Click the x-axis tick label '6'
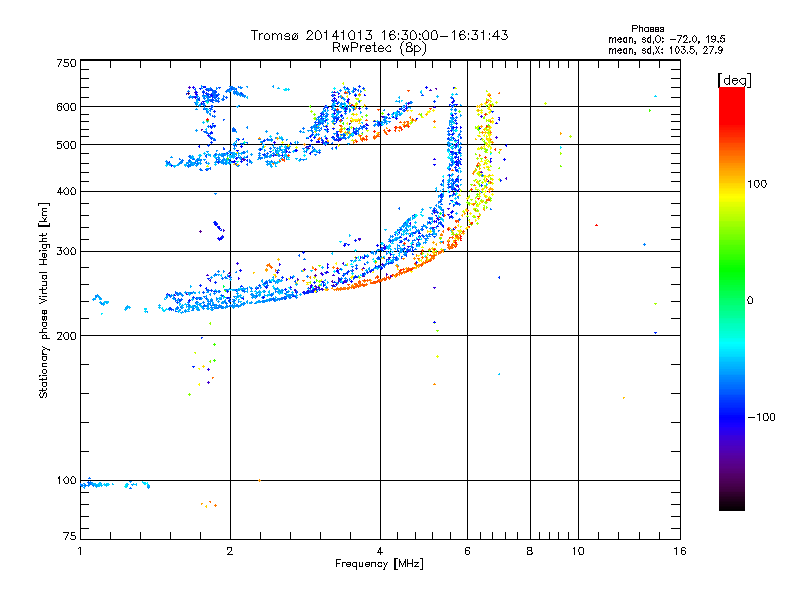The image size is (800, 600). (x=467, y=551)
